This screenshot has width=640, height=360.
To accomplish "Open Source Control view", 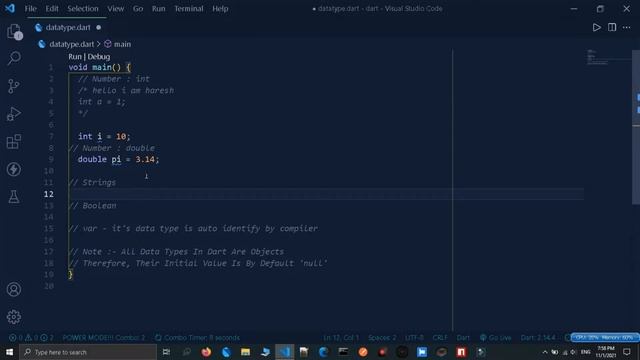I will pos(13,86).
